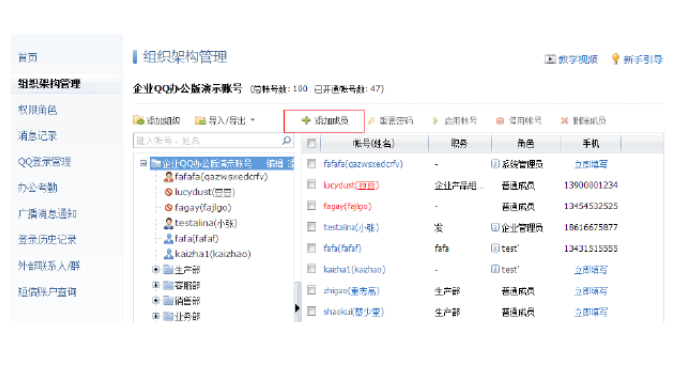Open testalina(小张) account link in table
The width and height of the screenshot is (673, 366).
click(x=351, y=227)
